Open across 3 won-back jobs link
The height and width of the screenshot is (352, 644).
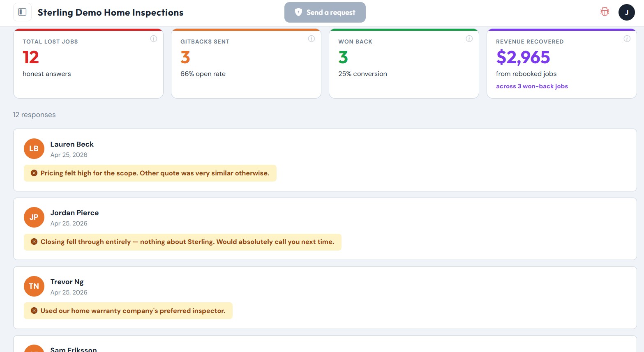[x=532, y=86]
